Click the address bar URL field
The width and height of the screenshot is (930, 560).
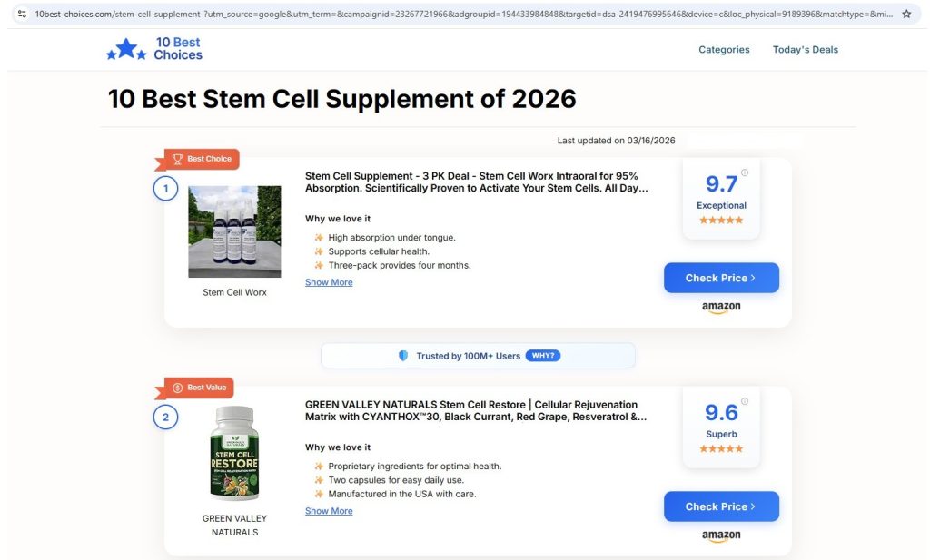(454, 15)
